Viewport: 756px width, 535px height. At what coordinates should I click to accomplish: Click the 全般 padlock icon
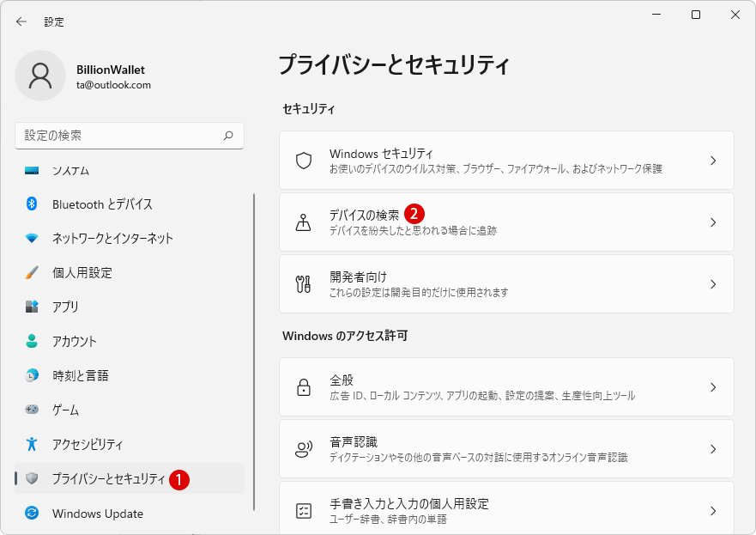[x=303, y=387]
